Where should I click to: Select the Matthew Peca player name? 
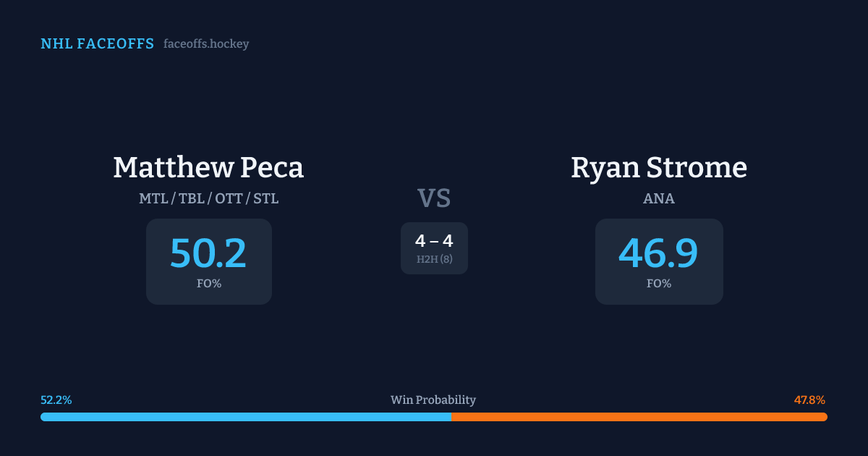pyautogui.click(x=208, y=167)
